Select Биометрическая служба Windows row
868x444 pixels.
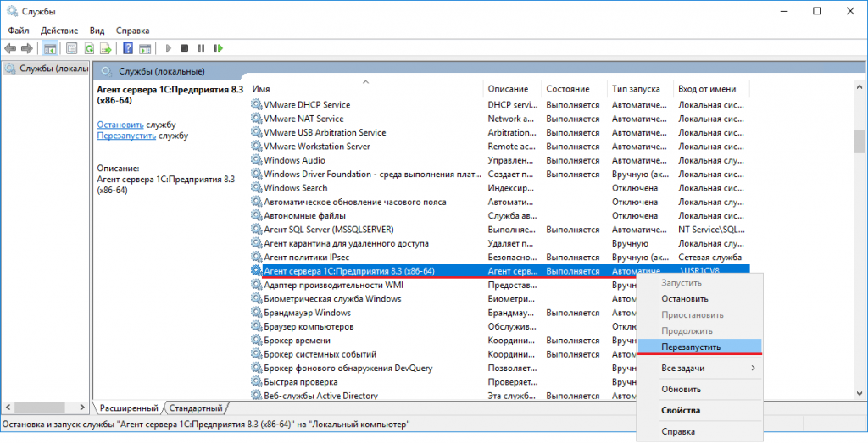[x=443, y=299]
